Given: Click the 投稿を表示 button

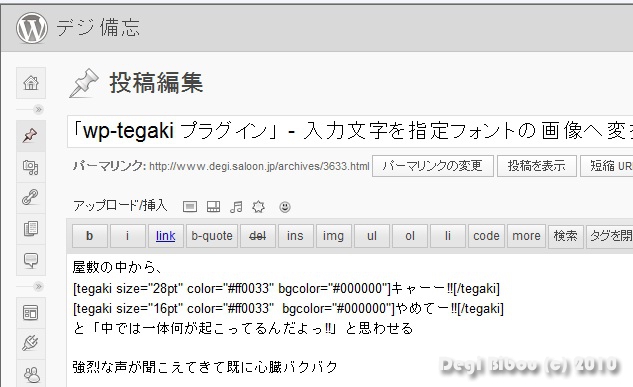Looking at the screenshot, I should tap(537, 166).
